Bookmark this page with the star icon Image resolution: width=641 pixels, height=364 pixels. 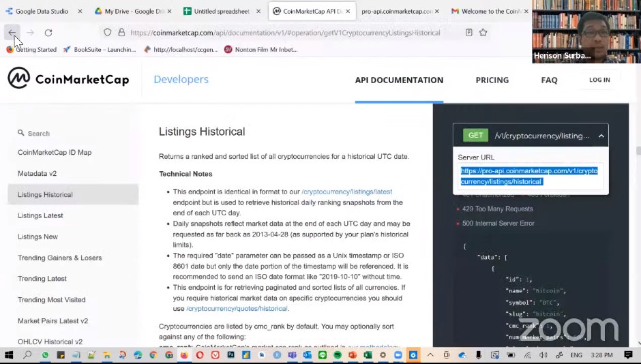(x=483, y=32)
